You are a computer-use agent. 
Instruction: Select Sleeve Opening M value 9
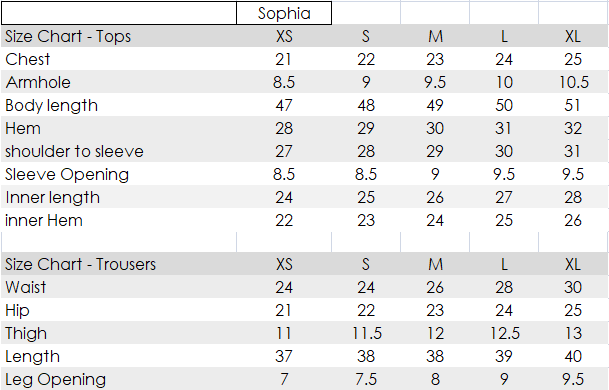(435, 174)
